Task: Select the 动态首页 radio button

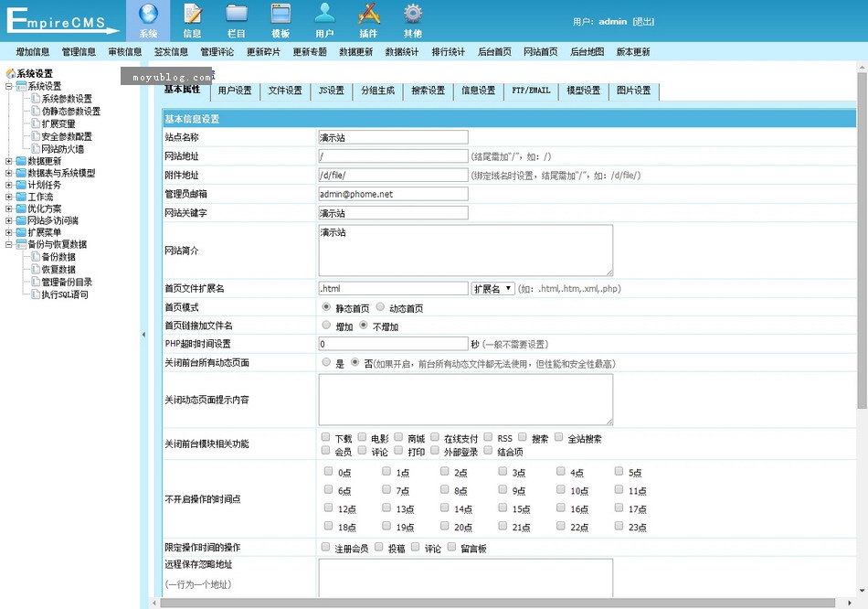Action: tap(380, 307)
